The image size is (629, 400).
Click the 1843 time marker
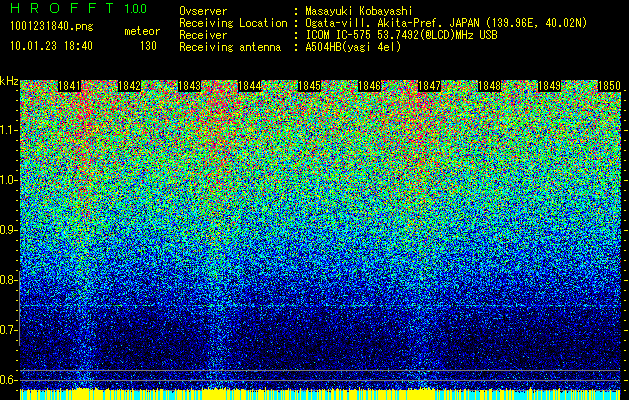(x=189, y=86)
